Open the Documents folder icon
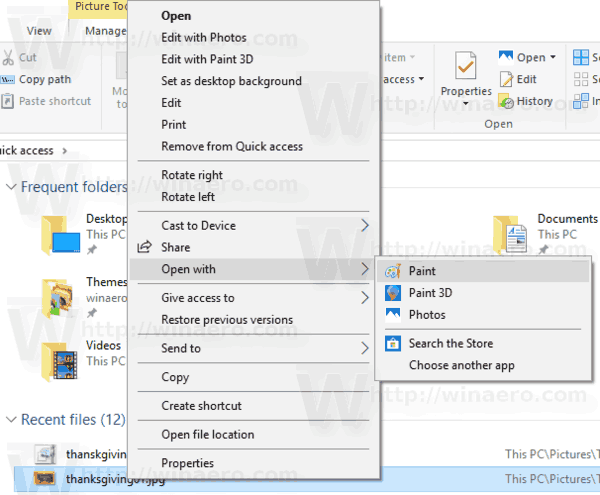The image size is (600, 495). (510, 234)
